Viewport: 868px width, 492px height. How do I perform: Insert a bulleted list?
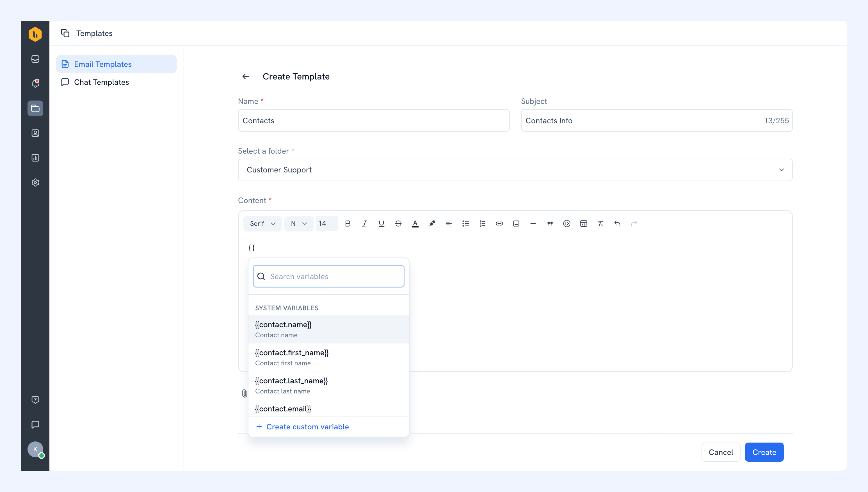(466, 223)
